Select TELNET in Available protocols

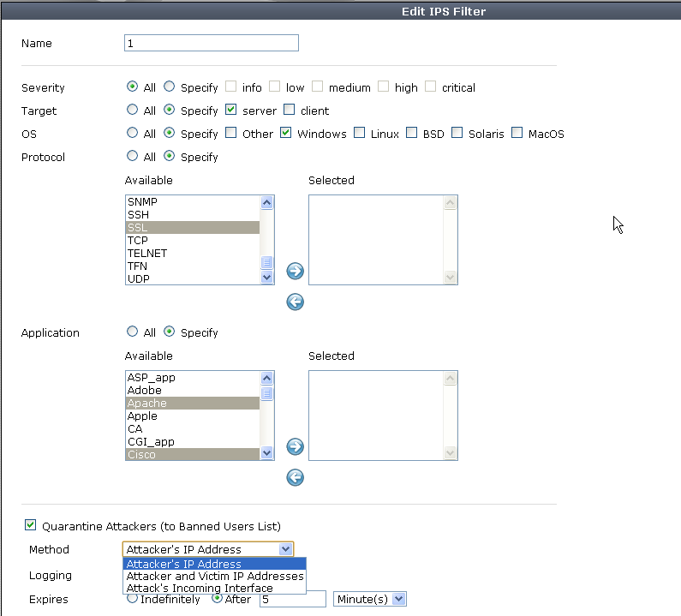(147, 254)
